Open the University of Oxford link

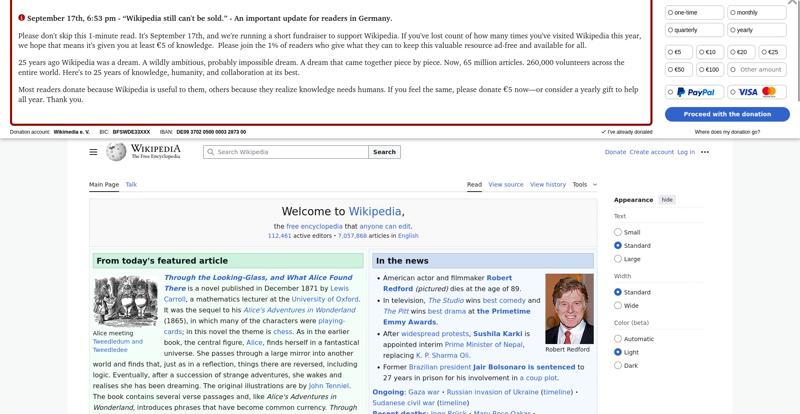tap(325, 299)
